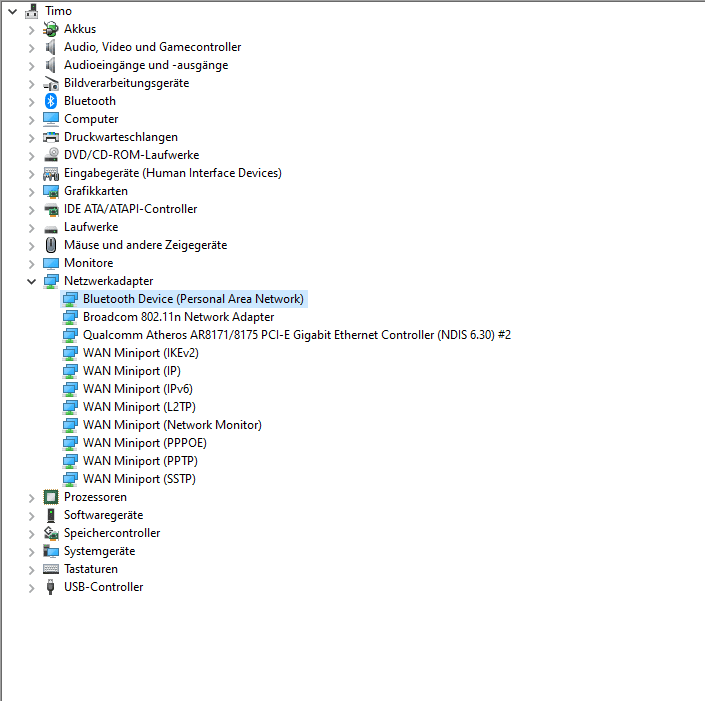Expand the Speichercontroller category
Image resolution: width=705 pixels, height=701 pixels.
pos(31,534)
